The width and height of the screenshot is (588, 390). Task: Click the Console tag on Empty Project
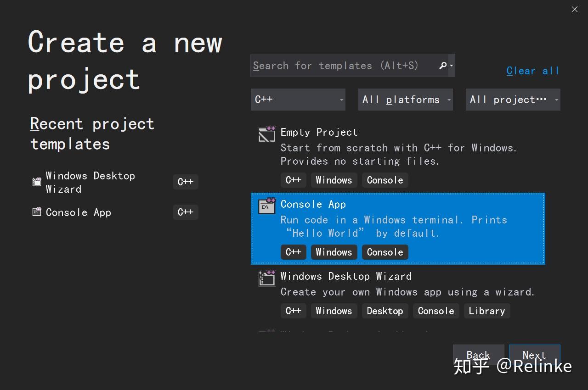click(x=385, y=180)
